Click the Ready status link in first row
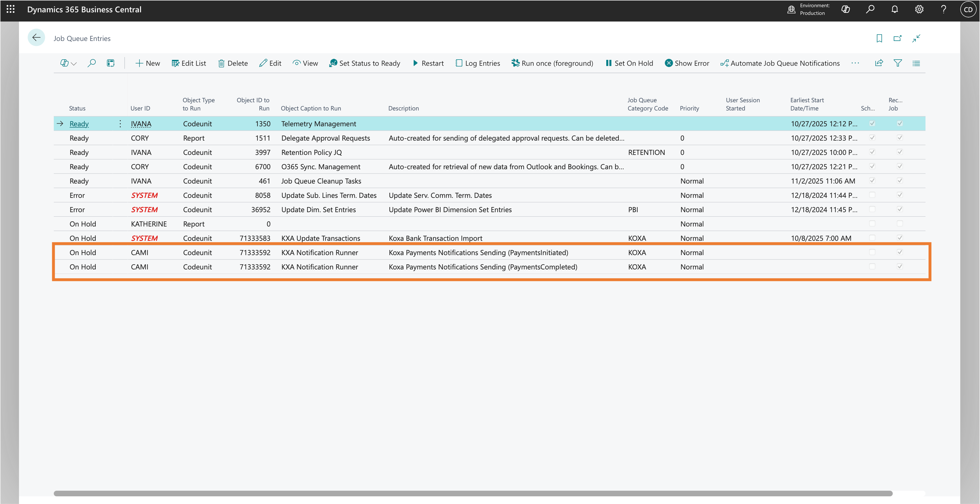Viewport: 980px width, 504px height. [x=79, y=124]
